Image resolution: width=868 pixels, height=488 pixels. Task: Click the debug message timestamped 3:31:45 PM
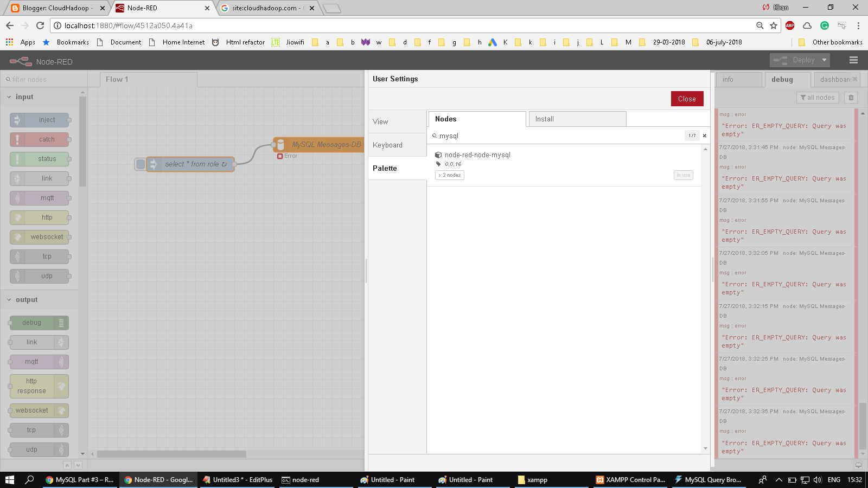(x=786, y=167)
